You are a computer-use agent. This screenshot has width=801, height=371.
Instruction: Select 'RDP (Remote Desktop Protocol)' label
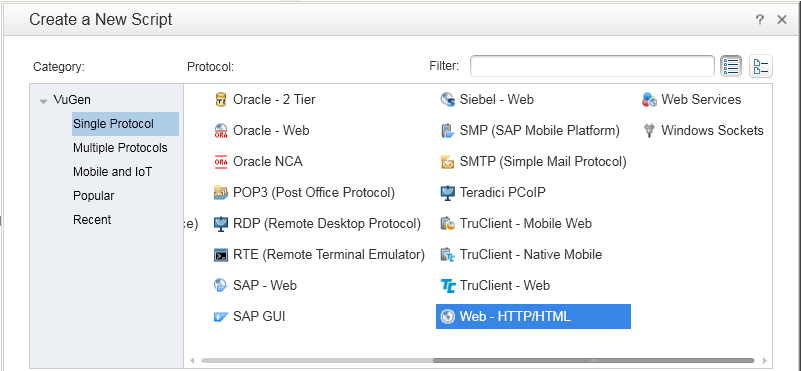click(x=327, y=224)
